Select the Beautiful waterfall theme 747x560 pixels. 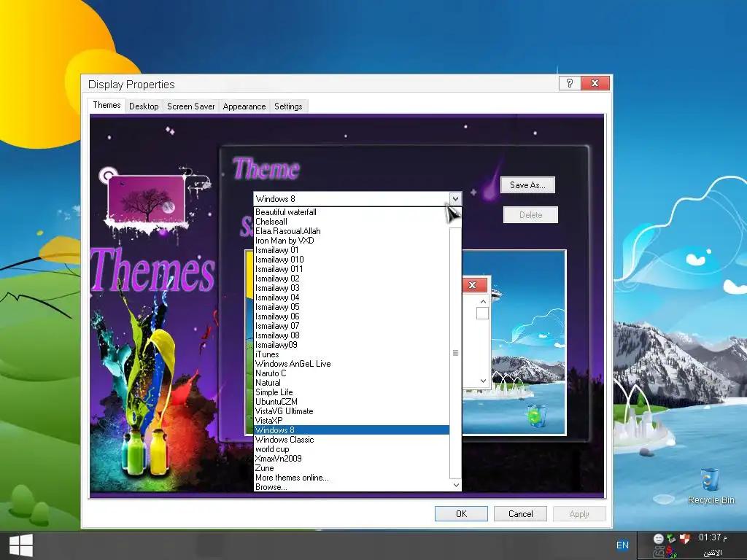pyautogui.click(x=352, y=212)
